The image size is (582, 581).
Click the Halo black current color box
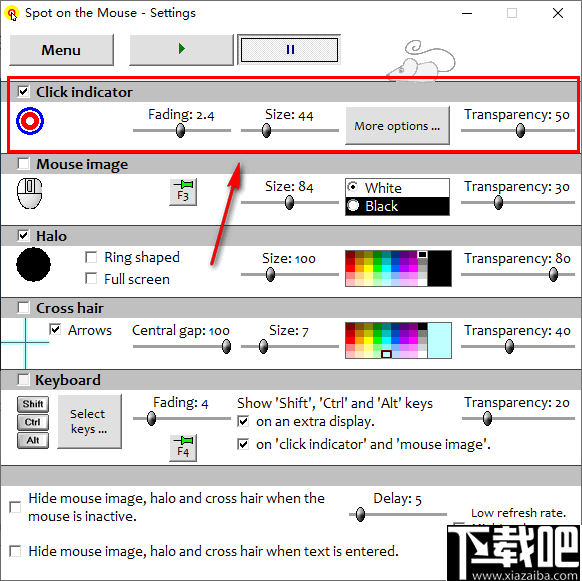click(x=439, y=268)
